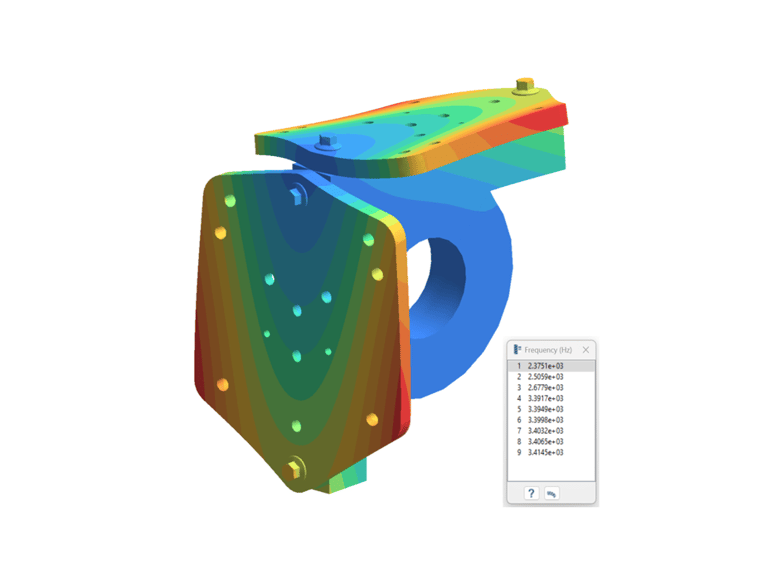Close the Frequency (Hz) panel
This screenshot has width=768, height=562.
pos(586,350)
